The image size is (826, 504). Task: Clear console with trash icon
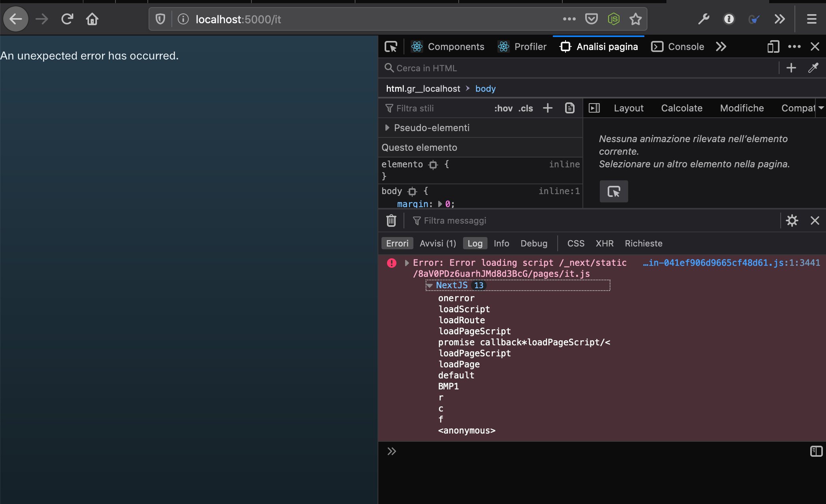pyautogui.click(x=391, y=220)
